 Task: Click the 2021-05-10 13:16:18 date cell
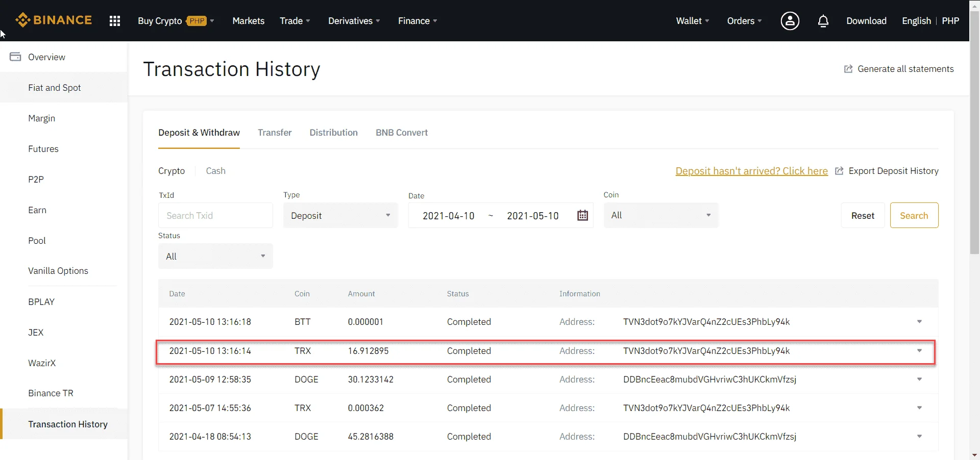pos(210,322)
